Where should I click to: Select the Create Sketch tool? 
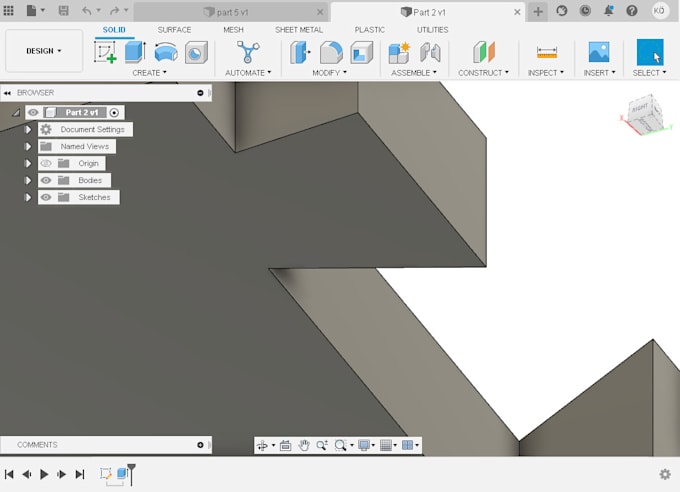105,53
